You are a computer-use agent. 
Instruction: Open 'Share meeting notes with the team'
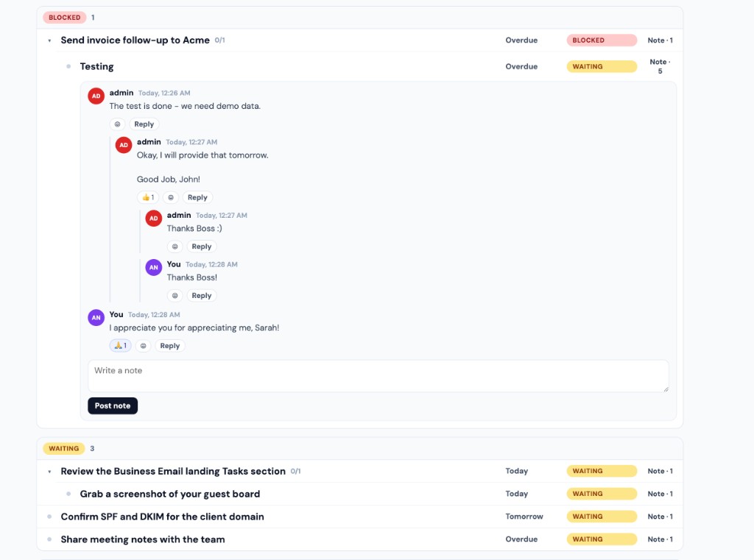tap(143, 539)
